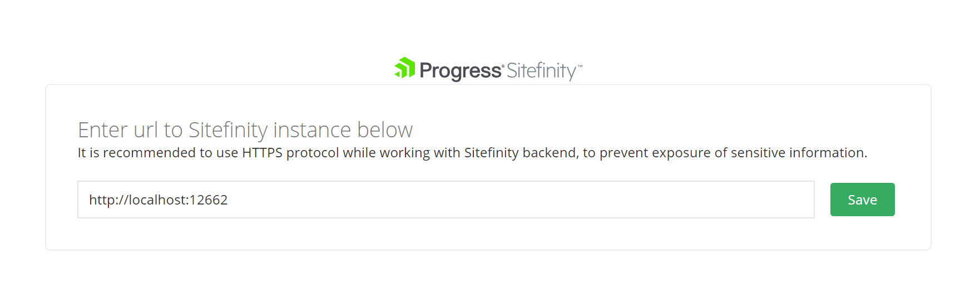Place cursor after port number 12662

pyautogui.click(x=229, y=200)
